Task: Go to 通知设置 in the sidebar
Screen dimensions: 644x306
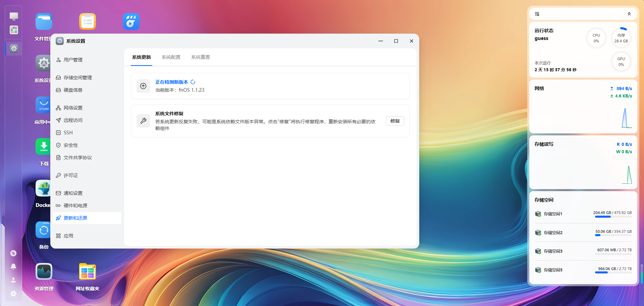Action: pyautogui.click(x=87, y=193)
